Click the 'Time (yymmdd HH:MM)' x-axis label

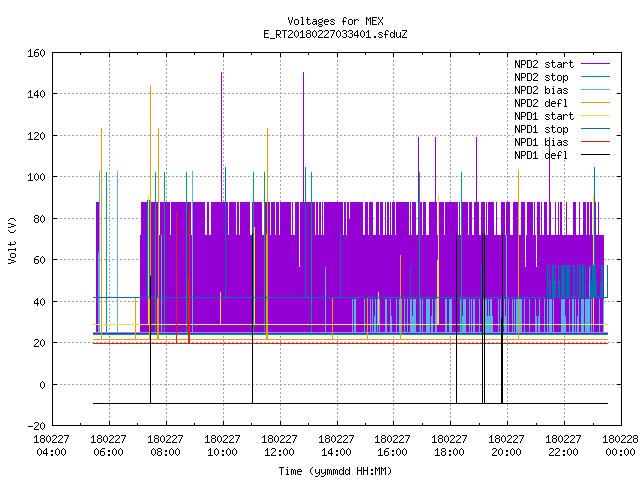[x=335, y=471]
